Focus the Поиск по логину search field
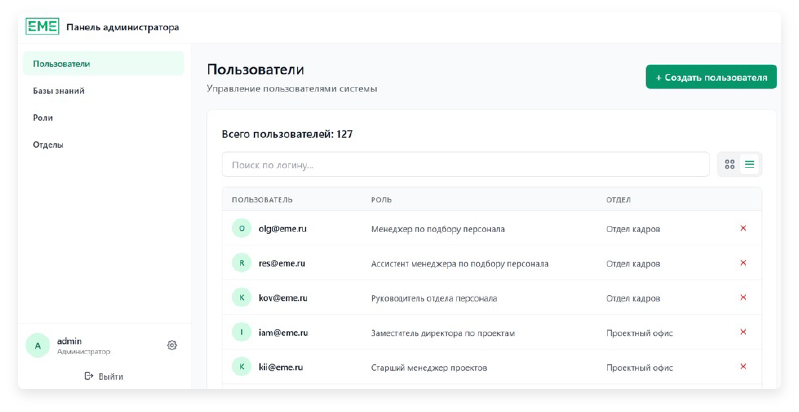The height and width of the screenshot is (412, 799). [x=465, y=164]
